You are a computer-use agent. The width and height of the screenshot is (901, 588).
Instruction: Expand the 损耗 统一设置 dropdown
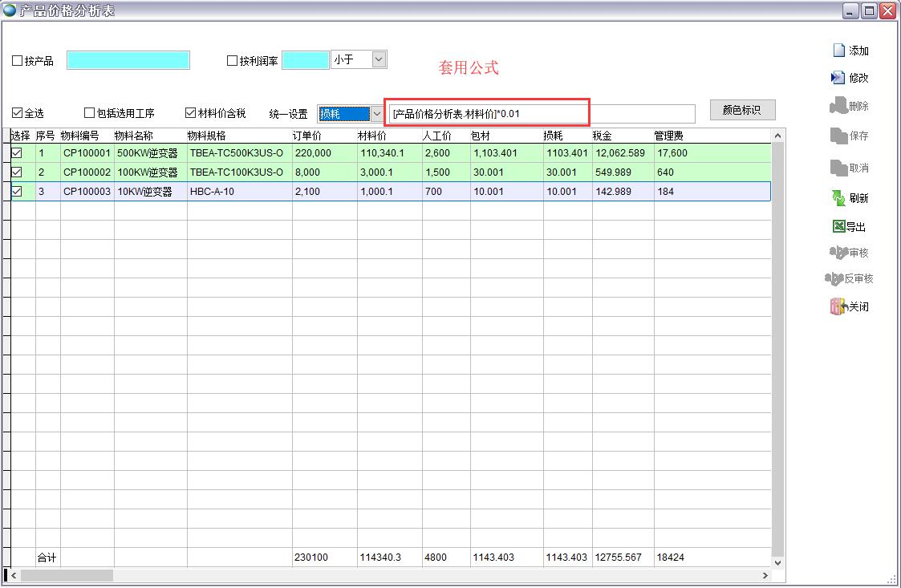[x=377, y=114]
